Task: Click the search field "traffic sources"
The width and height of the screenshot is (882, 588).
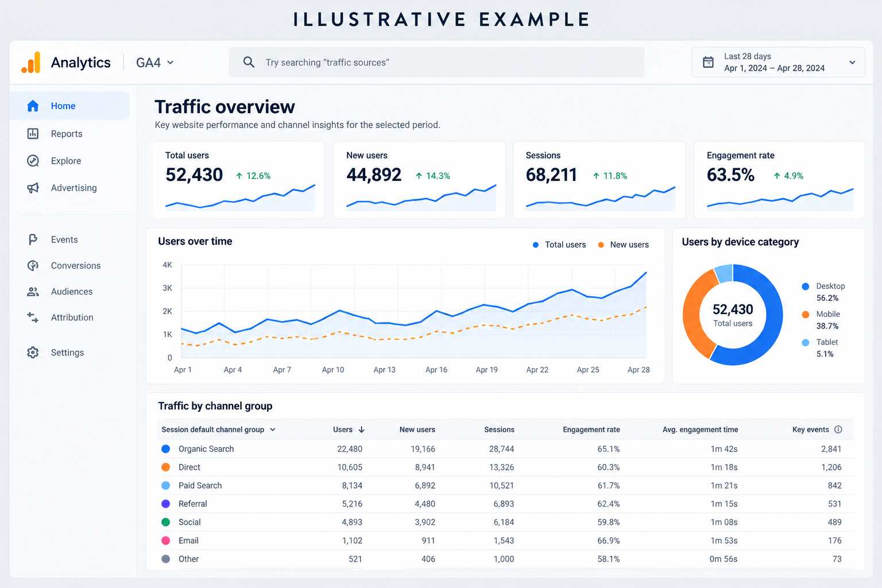Action: point(436,62)
